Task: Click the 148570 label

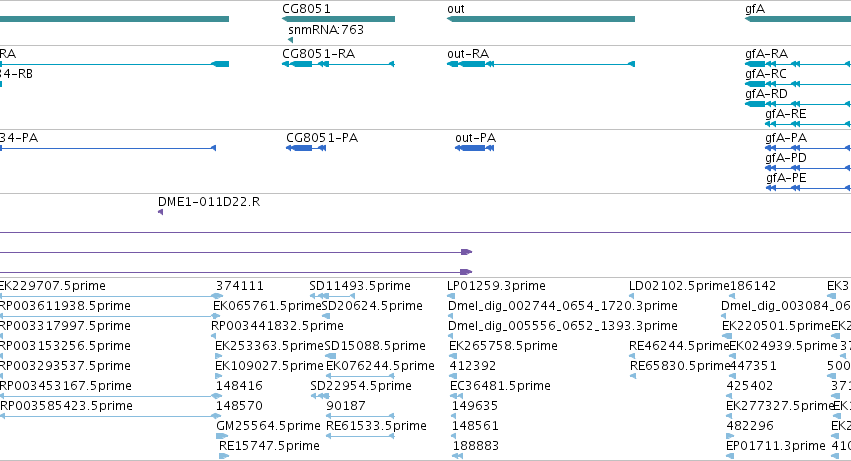Action: 239,407
